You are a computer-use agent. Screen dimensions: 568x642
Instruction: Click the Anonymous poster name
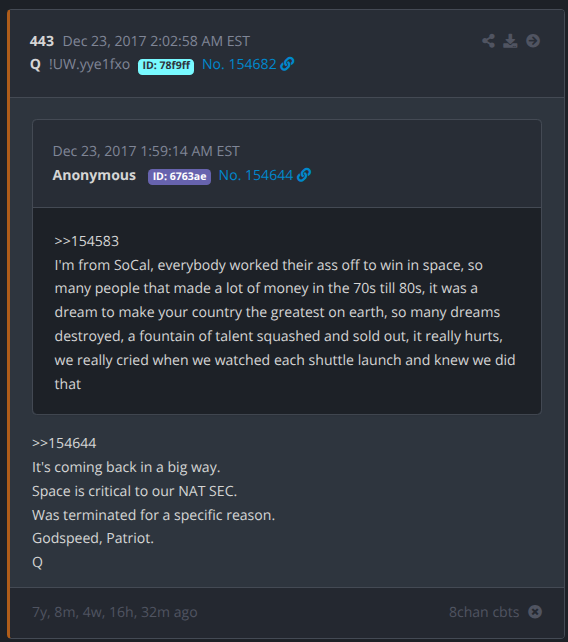[94, 175]
